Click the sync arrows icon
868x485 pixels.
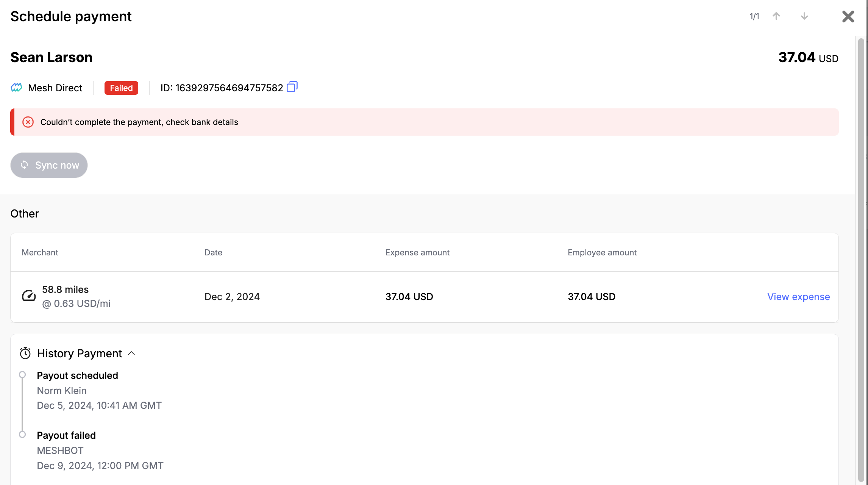[25, 165]
